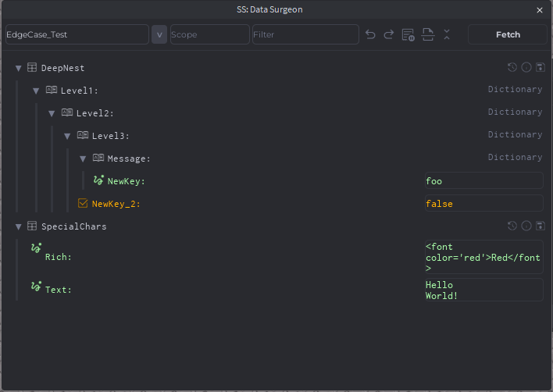Select the NewKey: key label
This screenshot has height=392, width=553.
[126, 181]
